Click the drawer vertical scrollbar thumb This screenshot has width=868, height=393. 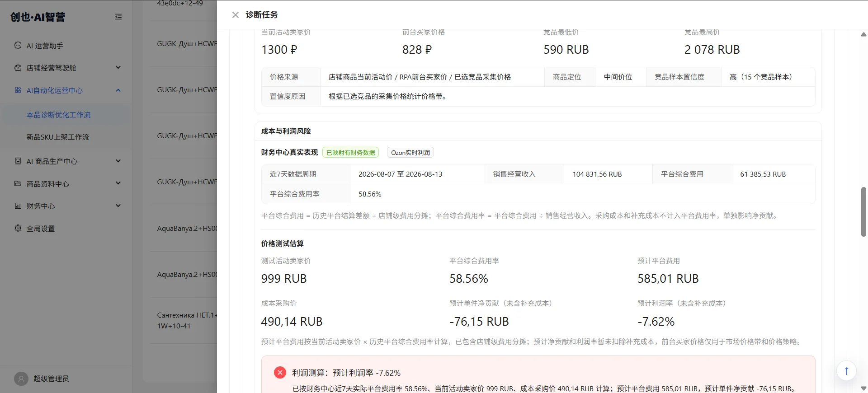863,211
